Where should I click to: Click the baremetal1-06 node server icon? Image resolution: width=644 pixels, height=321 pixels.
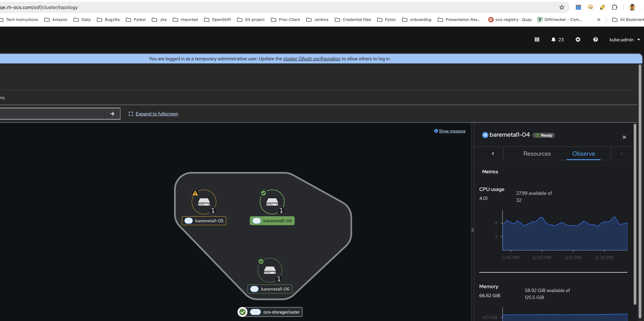pyautogui.click(x=270, y=270)
